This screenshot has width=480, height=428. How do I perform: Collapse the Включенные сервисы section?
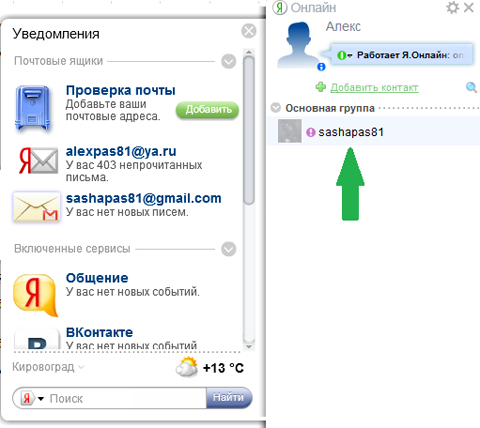[x=229, y=249]
